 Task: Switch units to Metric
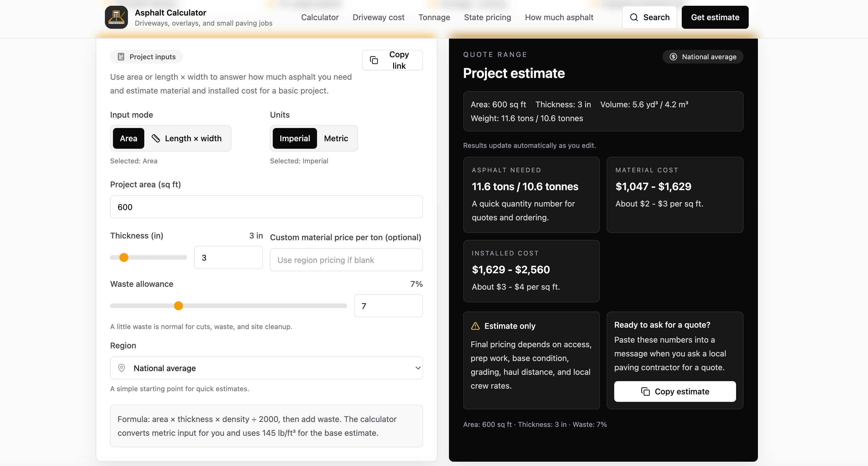tap(336, 138)
